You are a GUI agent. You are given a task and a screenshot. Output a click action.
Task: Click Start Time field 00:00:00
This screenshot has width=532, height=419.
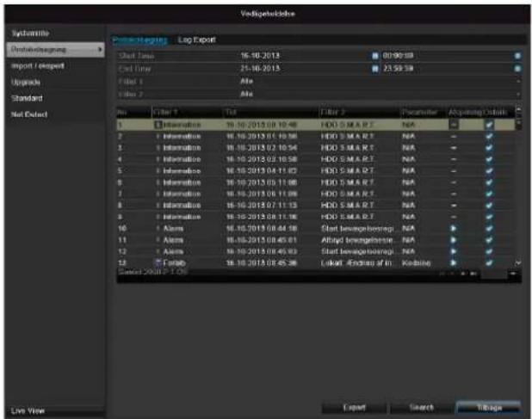(x=398, y=56)
